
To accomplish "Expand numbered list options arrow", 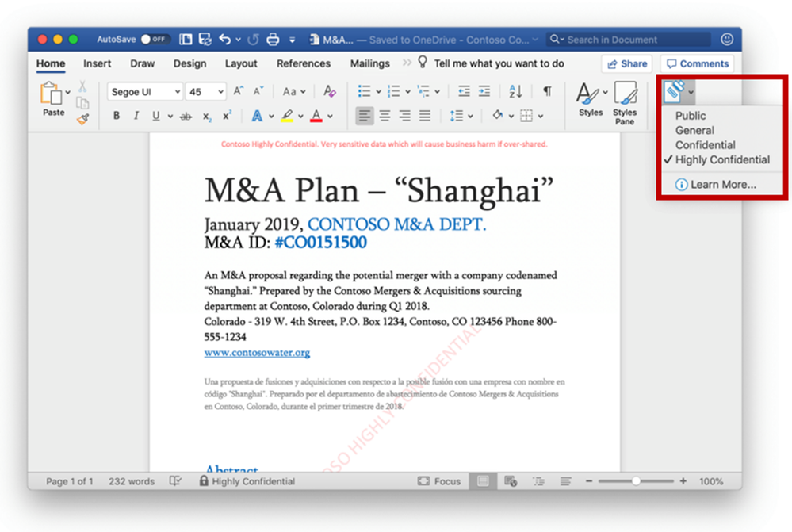I will pos(407,92).
